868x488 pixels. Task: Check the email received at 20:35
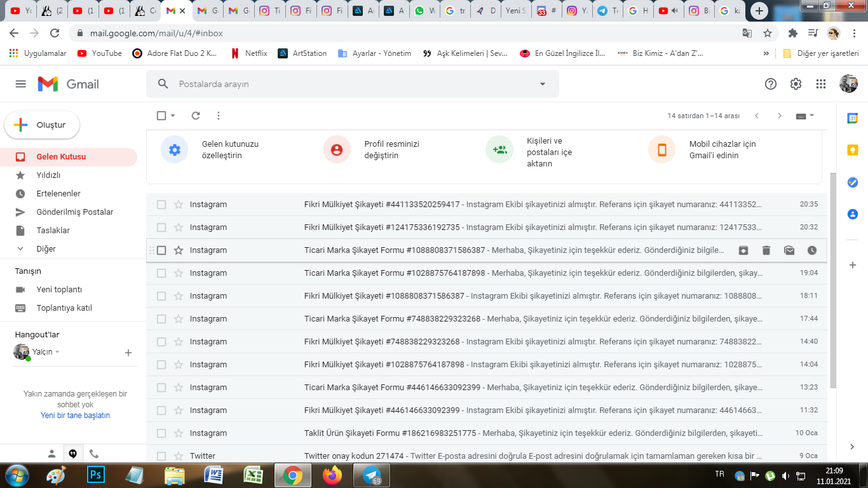point(161,205)
